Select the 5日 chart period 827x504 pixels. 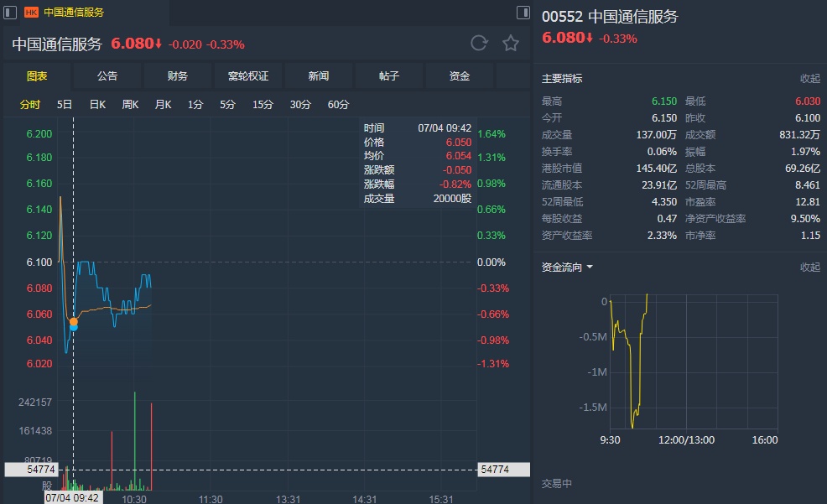pos(65,105)
